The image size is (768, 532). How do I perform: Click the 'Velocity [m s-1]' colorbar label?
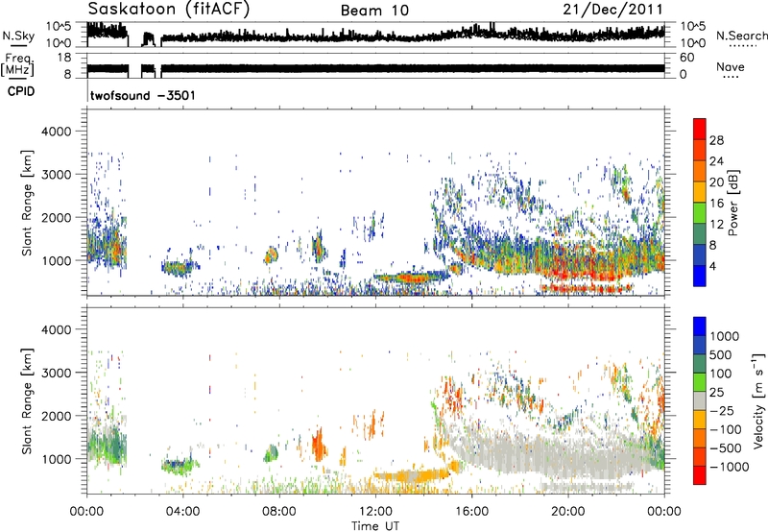click(758, 401)
